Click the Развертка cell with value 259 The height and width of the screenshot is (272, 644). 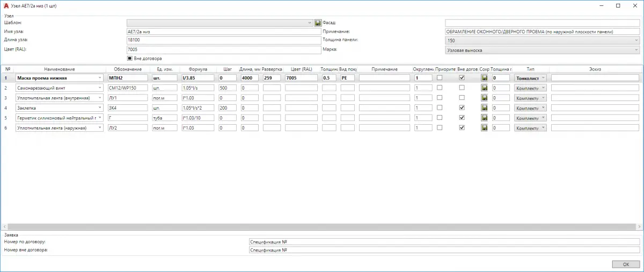tap(272, 78)
